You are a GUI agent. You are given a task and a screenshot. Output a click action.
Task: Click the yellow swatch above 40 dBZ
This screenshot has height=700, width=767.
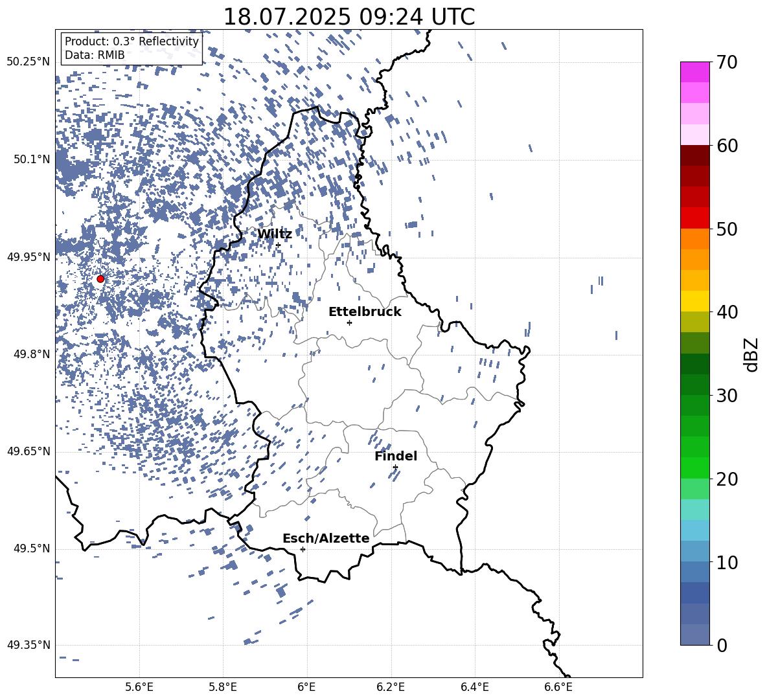coord(694,301)
